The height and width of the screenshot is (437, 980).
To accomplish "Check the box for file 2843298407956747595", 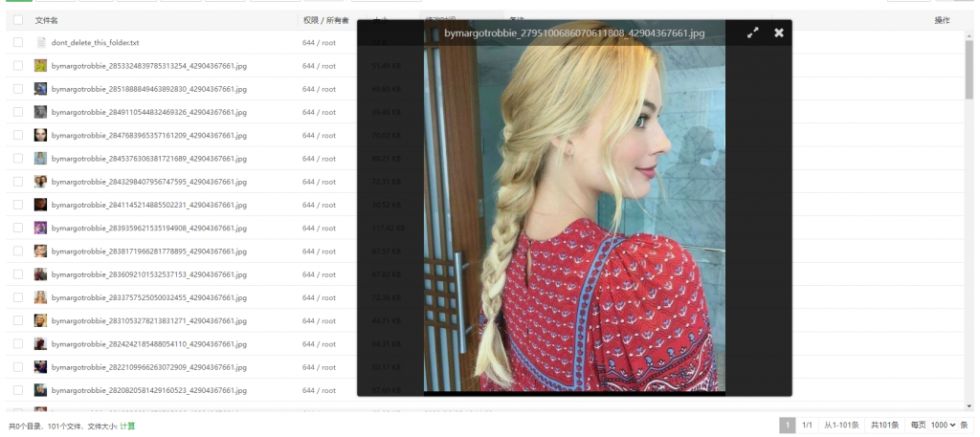I will 18,182.
